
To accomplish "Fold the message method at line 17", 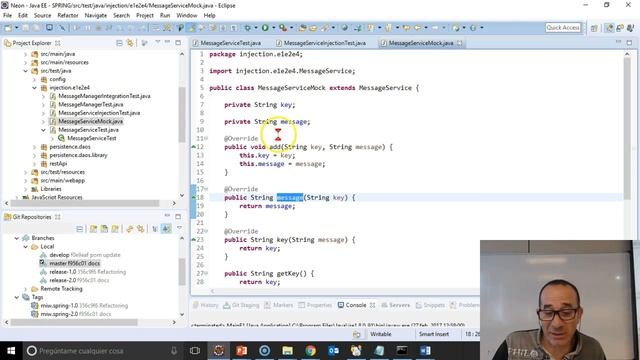I will 206,189.
